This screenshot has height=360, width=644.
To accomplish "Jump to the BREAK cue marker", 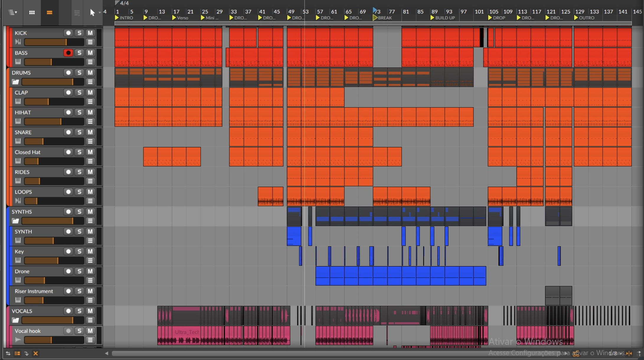I will coord(383,18).
